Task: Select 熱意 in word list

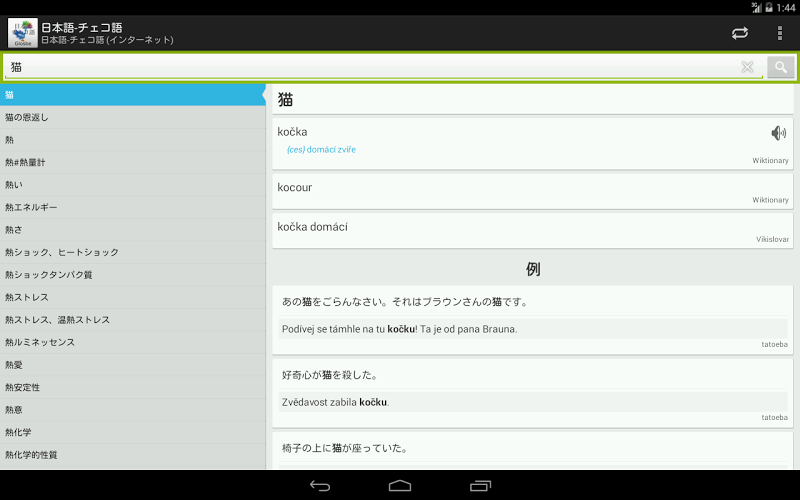Action: (133, 410)
